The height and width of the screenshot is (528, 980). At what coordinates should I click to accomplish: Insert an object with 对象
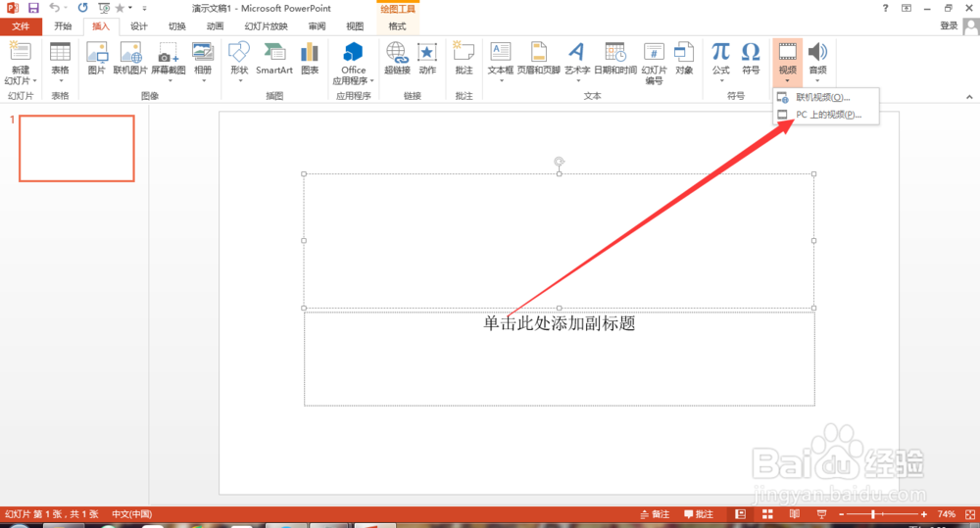684,53
